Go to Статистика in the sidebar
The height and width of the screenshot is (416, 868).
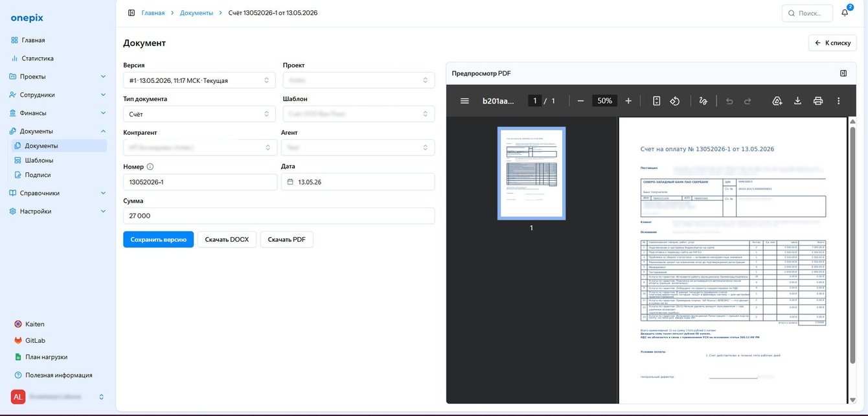point(38,58)
